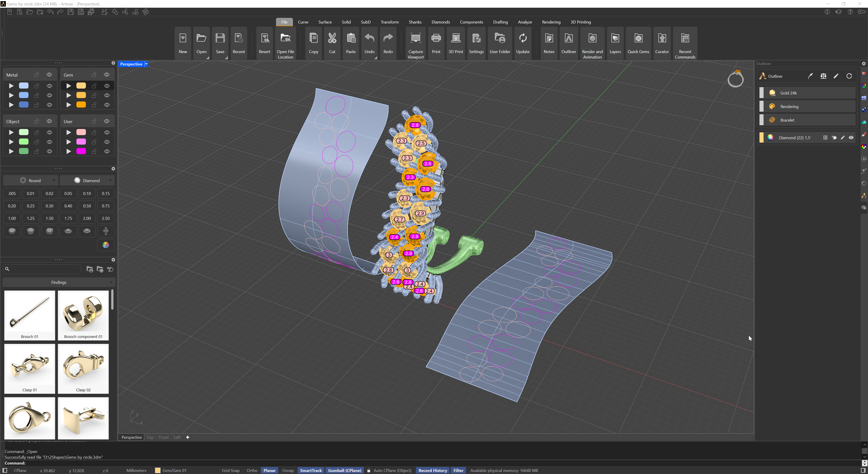This screenshot has width=868, height=474.
Task: Open the User Folder
Action: tap(500, 43)
